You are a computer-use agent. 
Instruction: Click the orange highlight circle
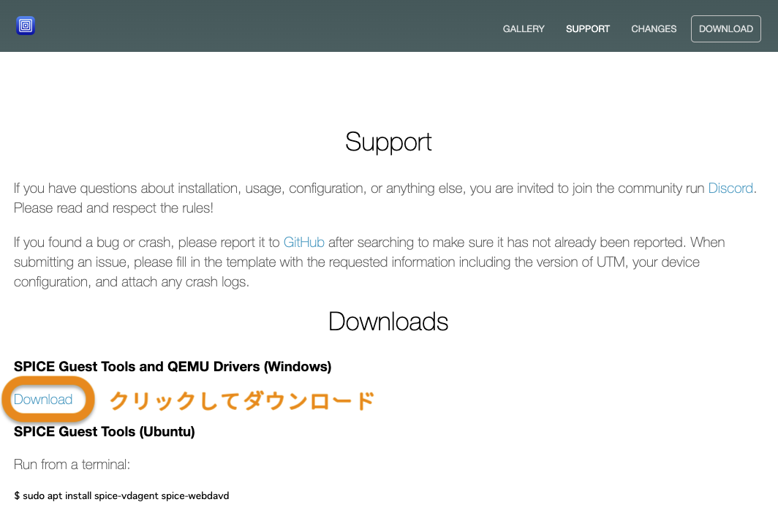pos(47,399)
